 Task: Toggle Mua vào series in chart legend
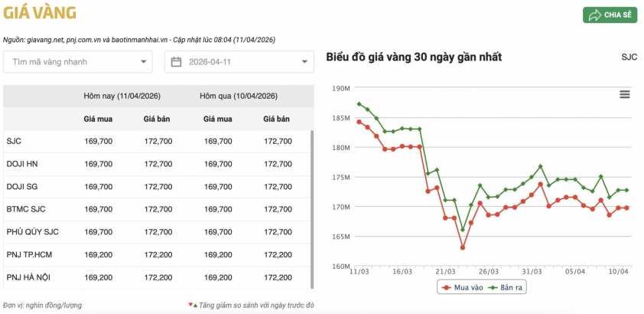463,287
